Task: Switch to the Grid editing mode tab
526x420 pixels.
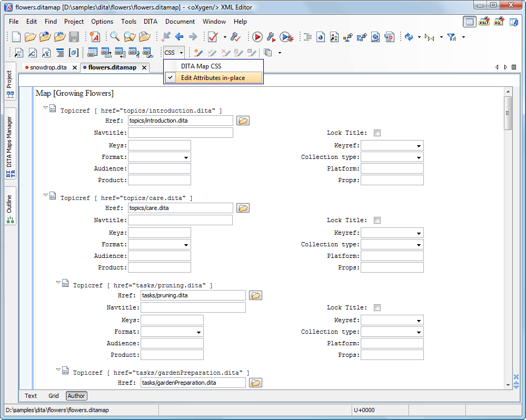Action: pyautogui.click(x=54, y=396)
